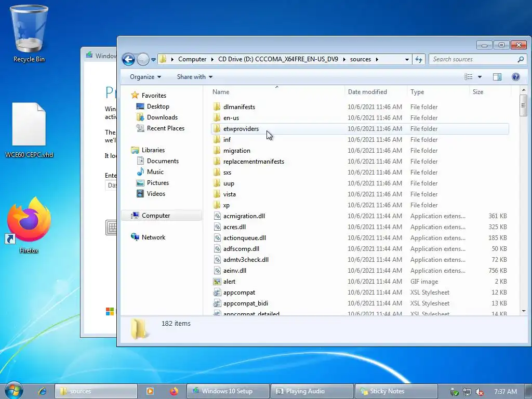
Task: Select Favorites in the navigation pane
Action: tap(154, 96)
